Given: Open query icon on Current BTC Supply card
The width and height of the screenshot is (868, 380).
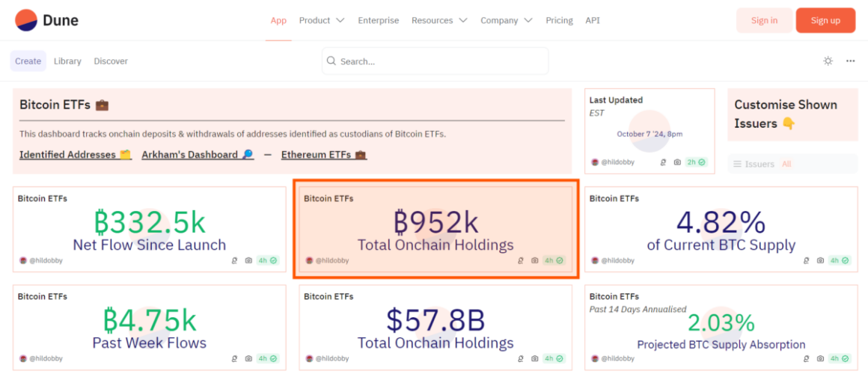Looking at the screenshot, I should click(x=806, y=260).
